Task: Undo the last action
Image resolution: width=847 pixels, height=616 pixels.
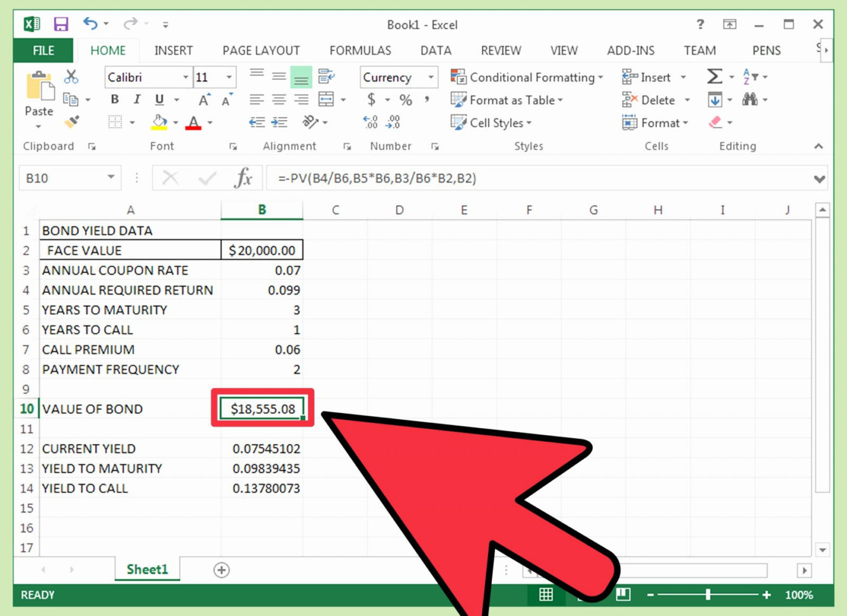Action: pyautogui.click(x=90, y=24)
